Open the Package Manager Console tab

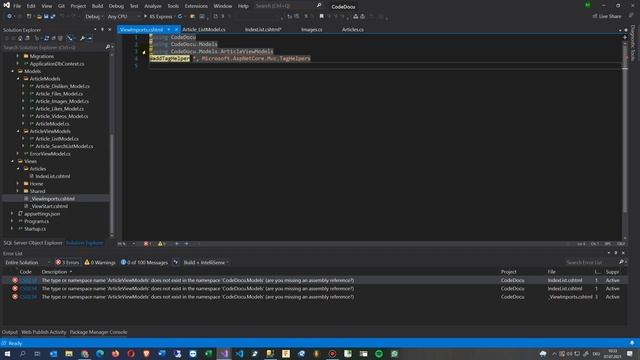[x=98, y=332]
